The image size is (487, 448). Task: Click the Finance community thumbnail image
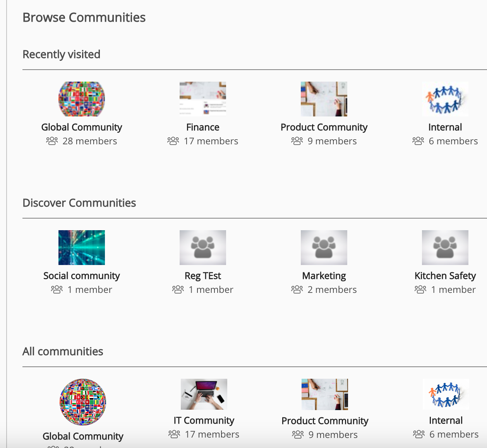click(203, 99)
